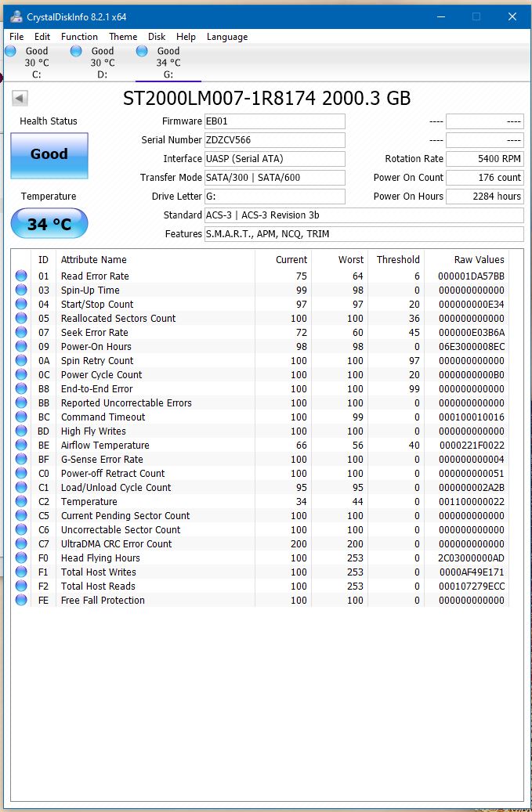The image size is (532, 812).
Task: Click the status dot for Spin Retry Count
Action: [x=21, y=360]
